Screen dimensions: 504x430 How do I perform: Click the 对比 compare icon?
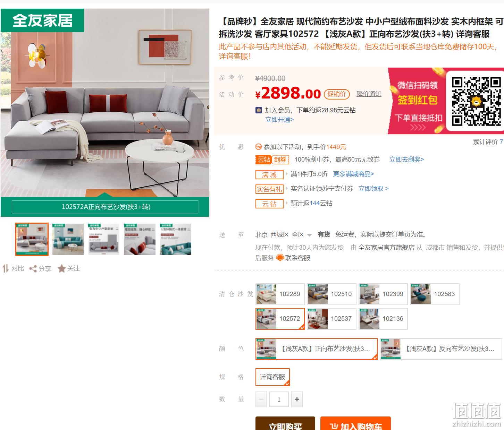click(6, 268)
